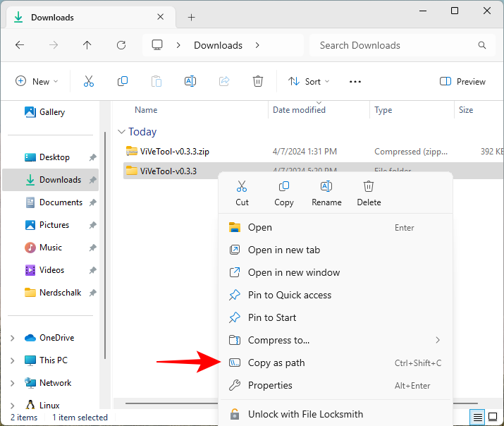This screenshot has height=426, width=504.
Task: Expand the OneDrive tree node
Action: [12, 338]
